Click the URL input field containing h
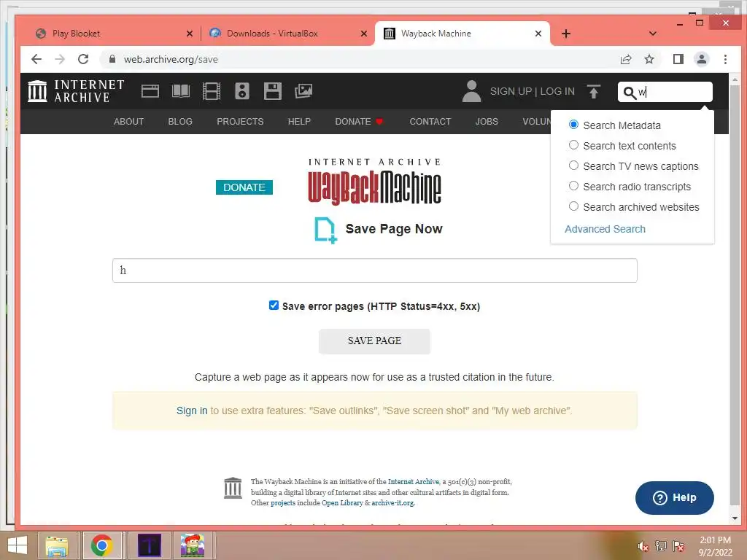This screenshot has height=560, width=747. click(374, 271)
